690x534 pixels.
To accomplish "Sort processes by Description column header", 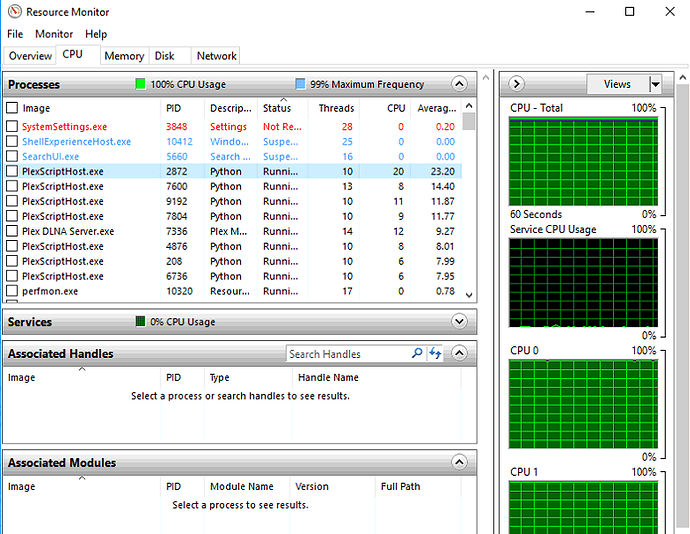I will [x=231, y=108].
